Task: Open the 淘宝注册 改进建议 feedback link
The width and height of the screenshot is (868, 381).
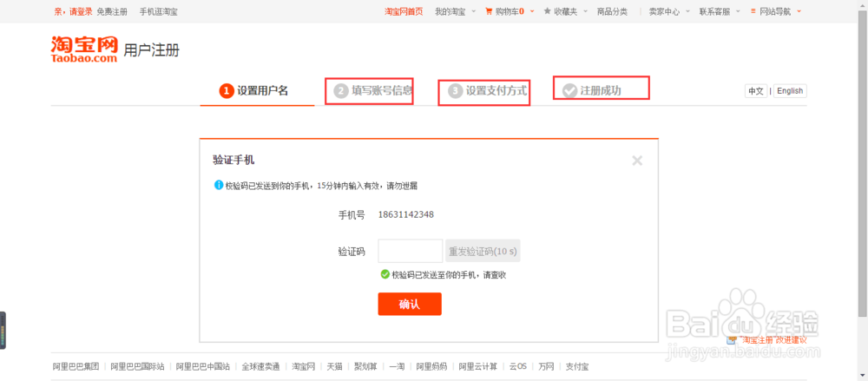Action: pos(773,340)
